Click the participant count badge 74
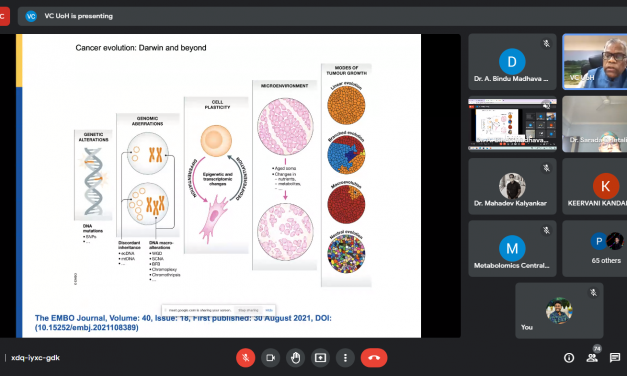This screenshot has width=627, height=376. tap(597, 349)
